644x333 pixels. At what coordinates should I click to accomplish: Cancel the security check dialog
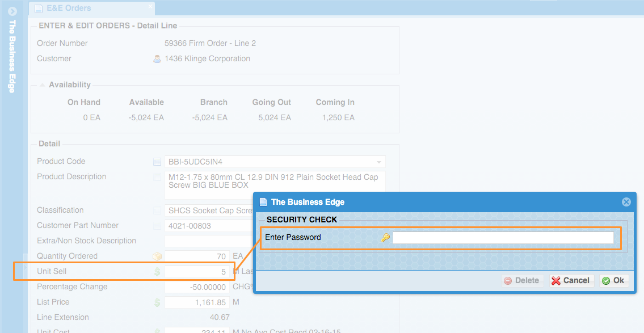coord(571,280)
